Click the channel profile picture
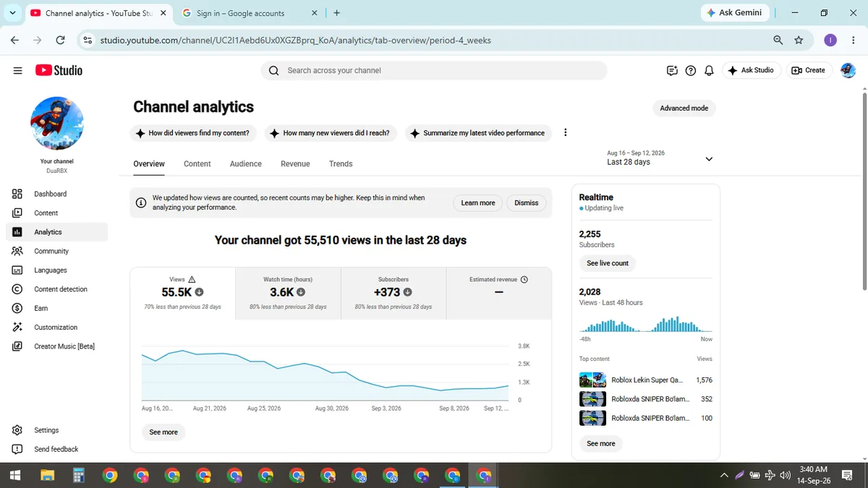868x488 pixels. coord(57,124)
